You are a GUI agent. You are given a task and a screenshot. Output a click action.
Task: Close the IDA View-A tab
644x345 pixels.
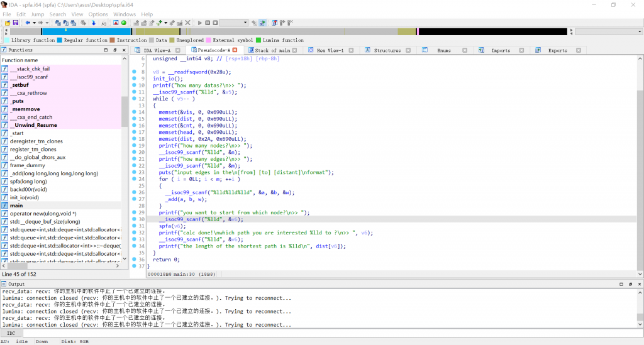click(178, 50)
